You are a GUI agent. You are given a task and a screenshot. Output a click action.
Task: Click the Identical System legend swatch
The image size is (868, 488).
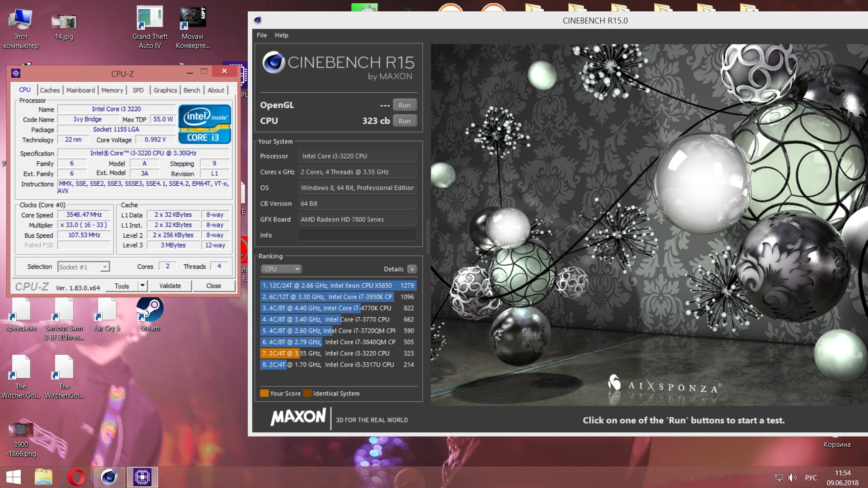point(307,393)
